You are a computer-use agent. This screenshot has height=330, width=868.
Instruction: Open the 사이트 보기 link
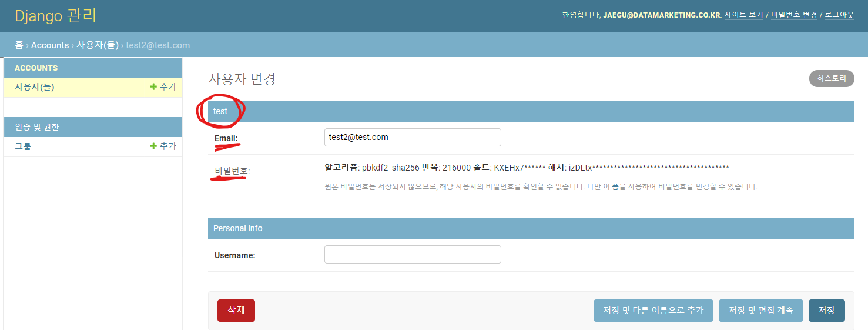click(743, 15)
